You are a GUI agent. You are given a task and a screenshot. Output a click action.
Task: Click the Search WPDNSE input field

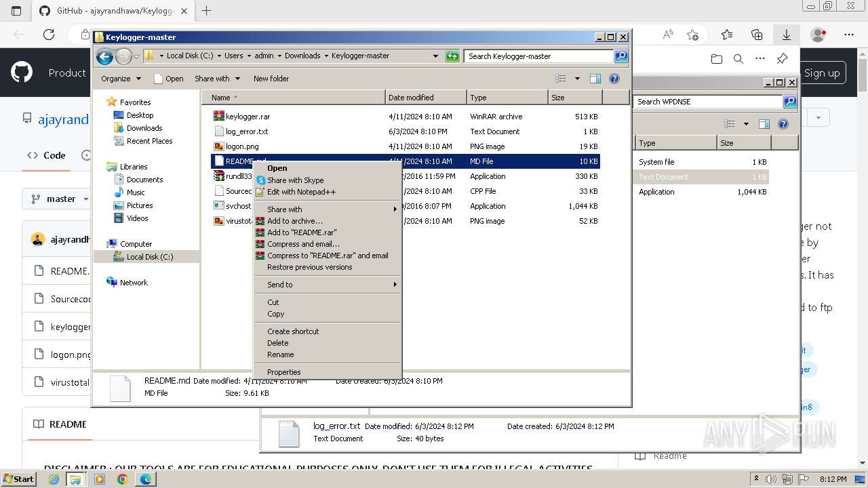(x=709, y=102)
